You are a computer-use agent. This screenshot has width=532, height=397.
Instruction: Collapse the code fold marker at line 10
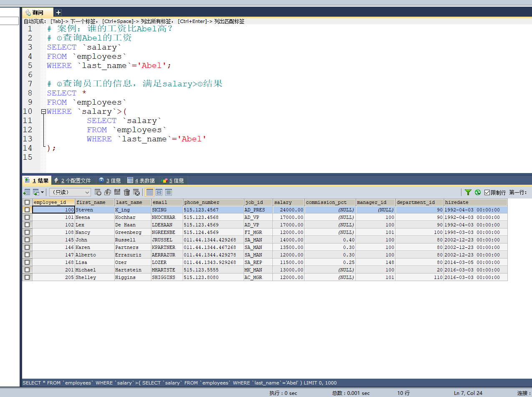point(43,111)
